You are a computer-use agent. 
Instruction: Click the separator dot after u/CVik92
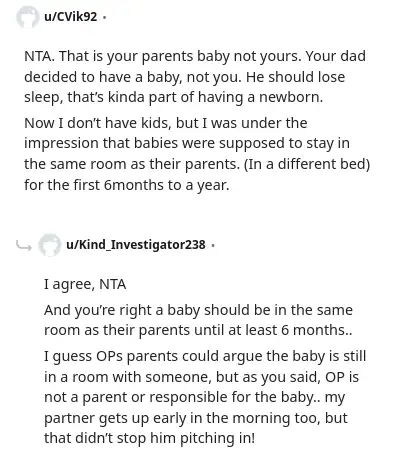pyautogui.click(x=105, y=17)
